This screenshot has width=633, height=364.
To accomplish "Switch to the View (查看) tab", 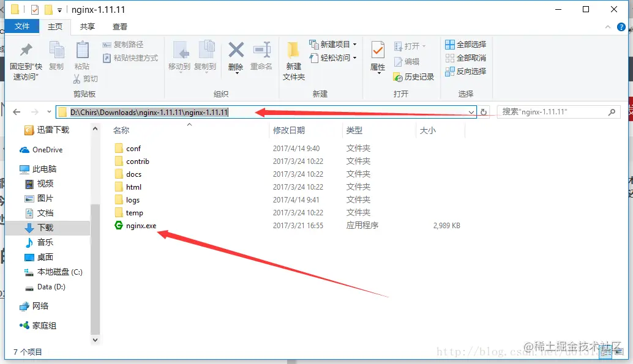I will pyautogui.click(x=119, y=27).
